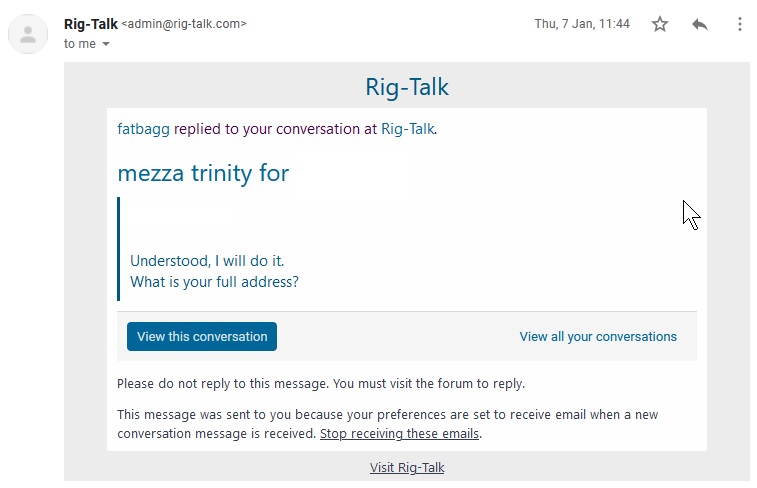The image size is (757, 488).
Task: Open the fatbagg user profile link
Action: coord(144,129)
